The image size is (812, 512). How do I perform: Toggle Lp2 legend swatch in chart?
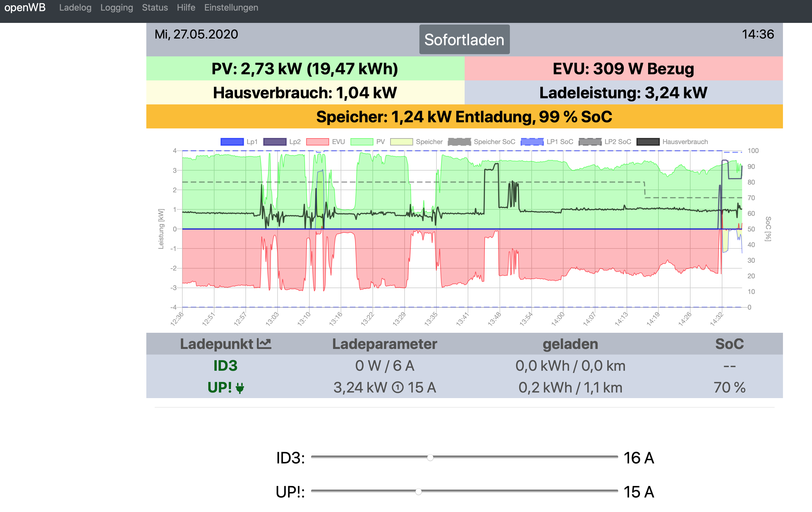[274, 142]
